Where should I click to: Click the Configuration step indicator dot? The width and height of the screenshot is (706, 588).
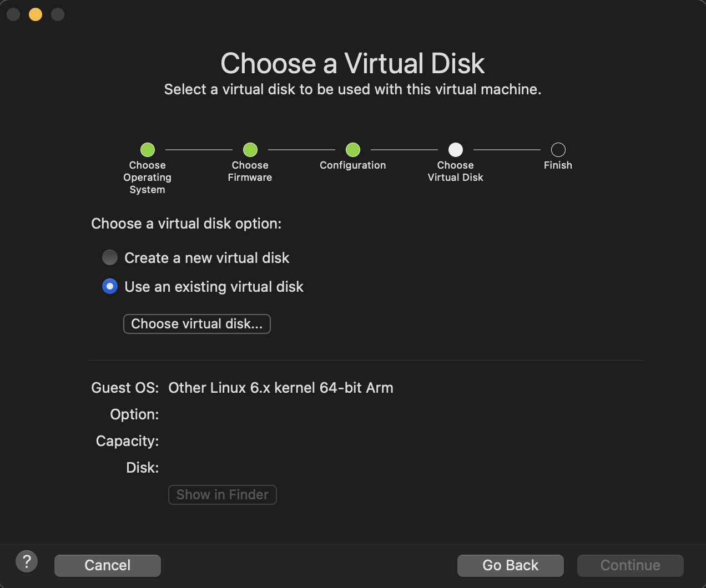353,150
